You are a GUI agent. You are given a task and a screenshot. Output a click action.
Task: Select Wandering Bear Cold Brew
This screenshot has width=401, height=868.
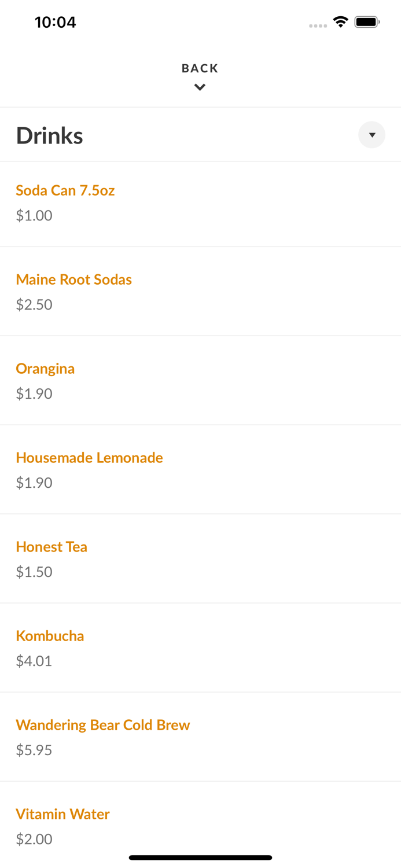click(x=103, y=725)
